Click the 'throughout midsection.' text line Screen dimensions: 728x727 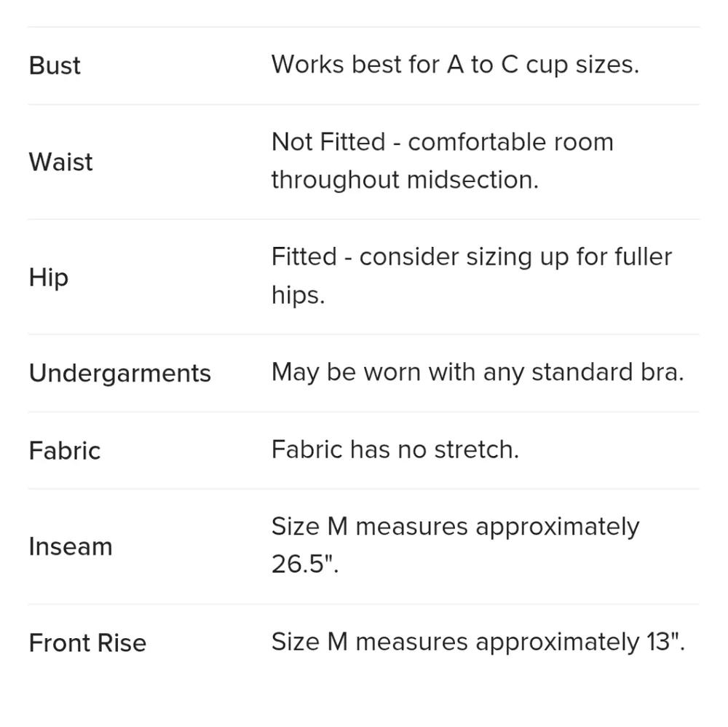pos(404,180)
